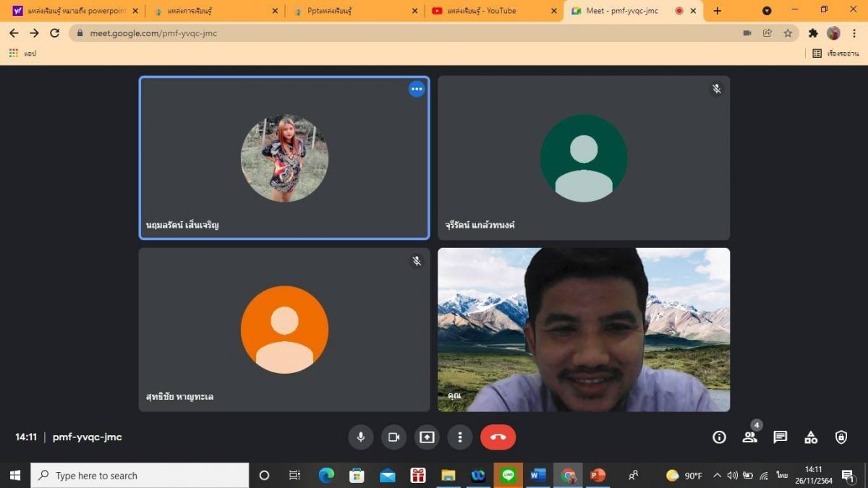Open the Chrome extensions puzzle icon
The image size is (868, 488).
click(x=813, y=33)
